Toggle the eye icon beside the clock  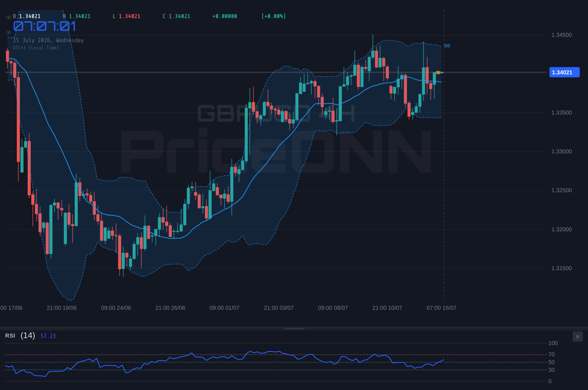[x=8, y=32]
